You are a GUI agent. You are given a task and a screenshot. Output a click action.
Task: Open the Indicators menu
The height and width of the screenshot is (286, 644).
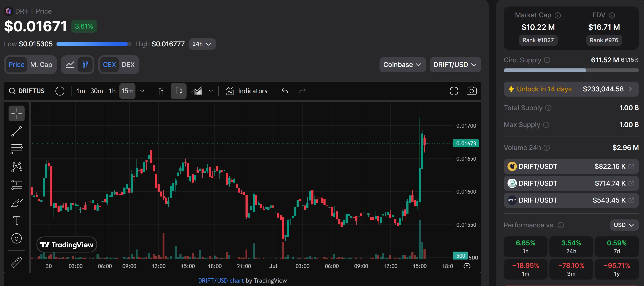pos(247,91)
